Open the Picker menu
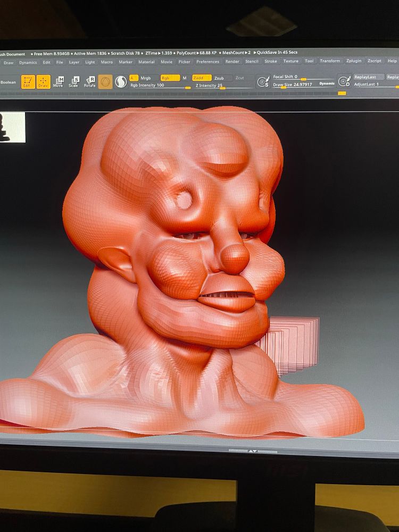The image size is (399, 532). [x=185, y=62]
